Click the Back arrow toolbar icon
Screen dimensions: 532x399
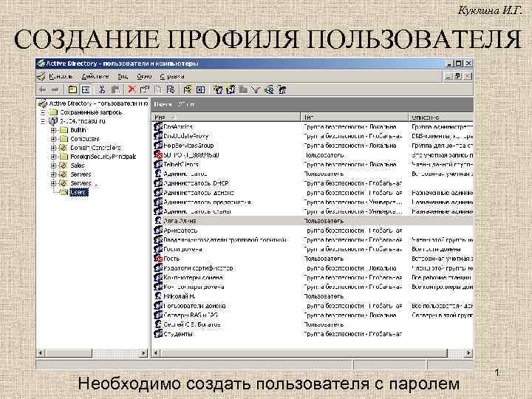click(x=42, y=89)
